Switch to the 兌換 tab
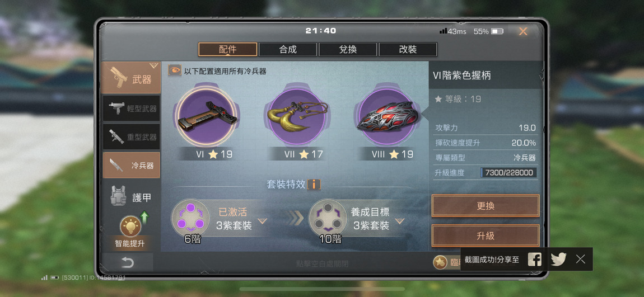Screen dimensions: 644x297 click(348, 50)
